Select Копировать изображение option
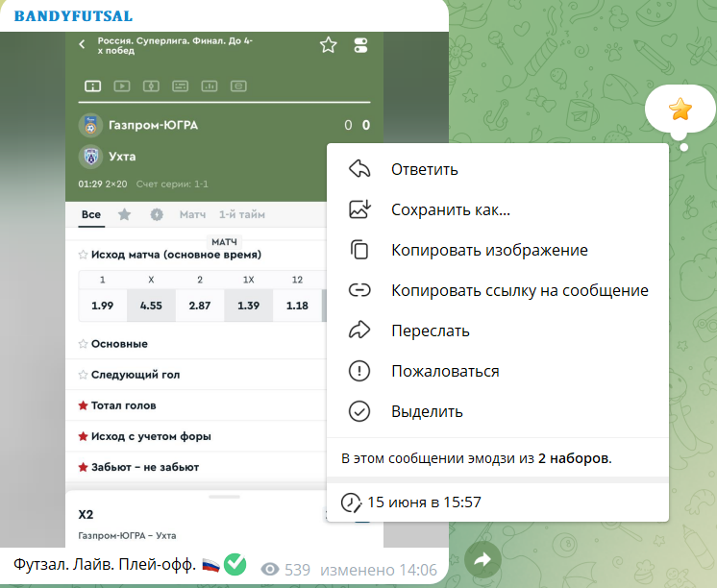Screen dimensions: 717x588 pyautogui.click(x=488, y=250)
